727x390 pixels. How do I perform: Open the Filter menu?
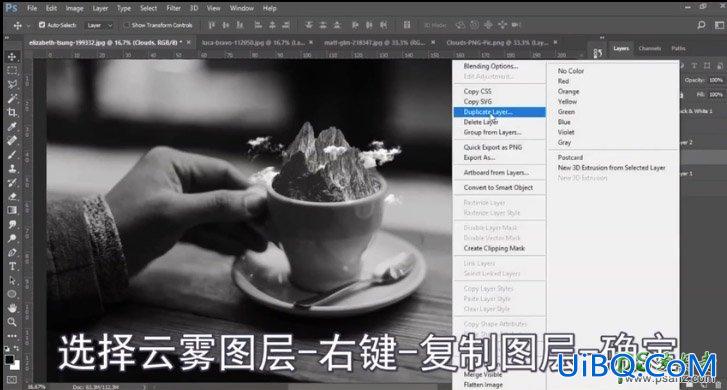(173, 8)
